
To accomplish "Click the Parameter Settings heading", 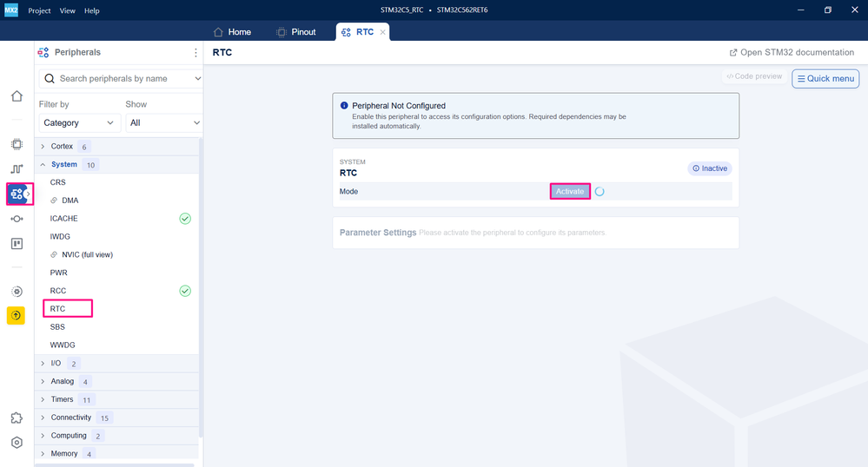I will [378, 233].
